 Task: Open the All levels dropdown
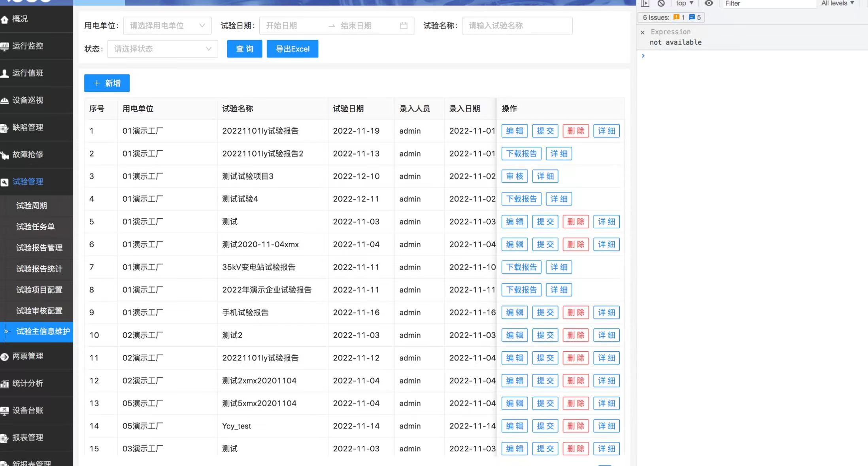(838, 3)
